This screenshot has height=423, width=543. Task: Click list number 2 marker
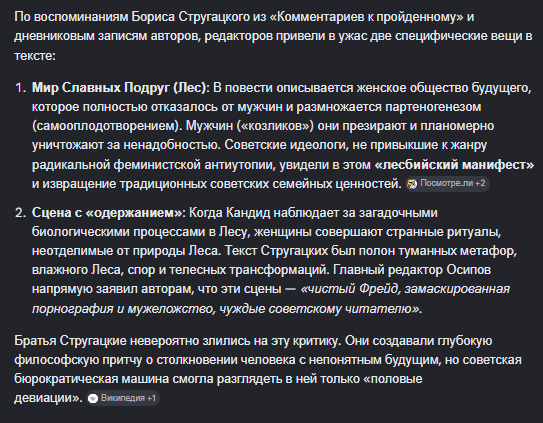(x=20, y=213)
